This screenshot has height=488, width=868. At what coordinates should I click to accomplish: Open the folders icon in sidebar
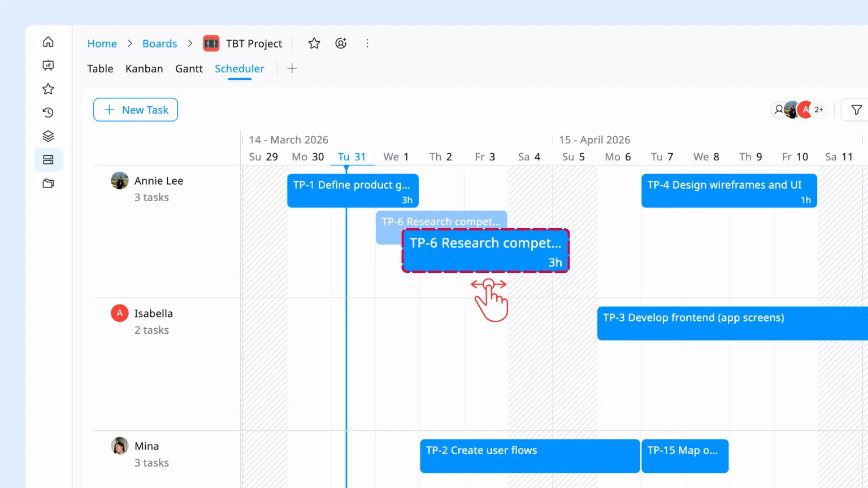[48, 184]
